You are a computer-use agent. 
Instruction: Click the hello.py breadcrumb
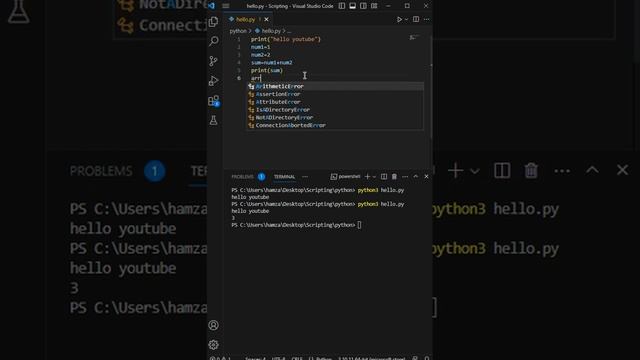pos(271,31)
